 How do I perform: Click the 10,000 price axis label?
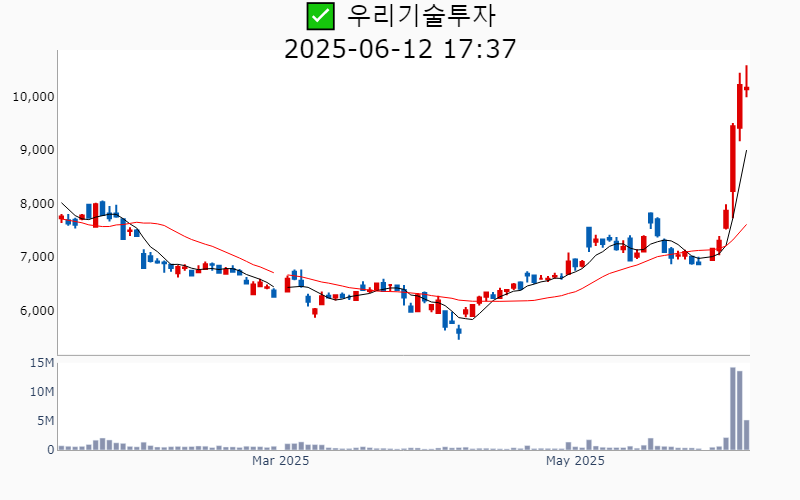click(x=34, y=96)
